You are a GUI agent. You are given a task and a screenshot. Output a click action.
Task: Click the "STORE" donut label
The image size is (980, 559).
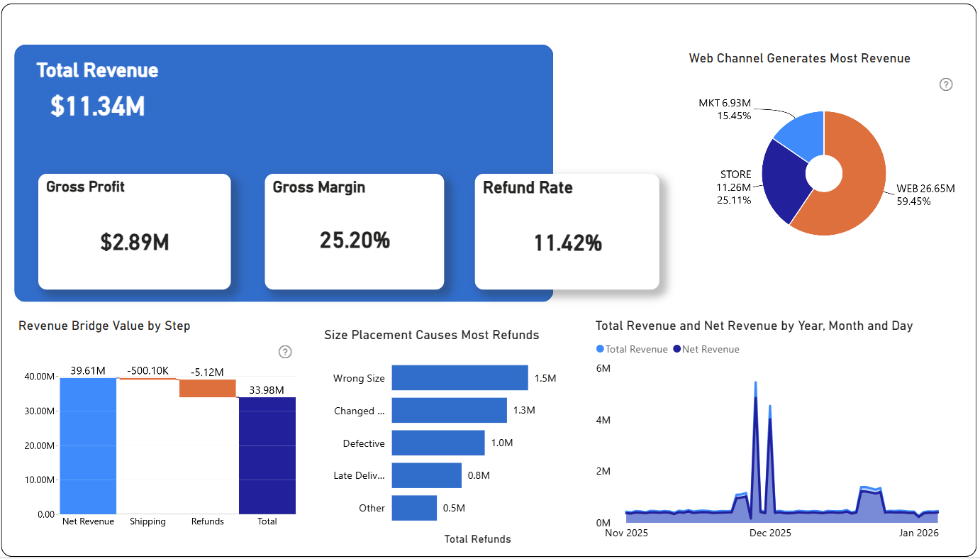(x=735, y=175)
